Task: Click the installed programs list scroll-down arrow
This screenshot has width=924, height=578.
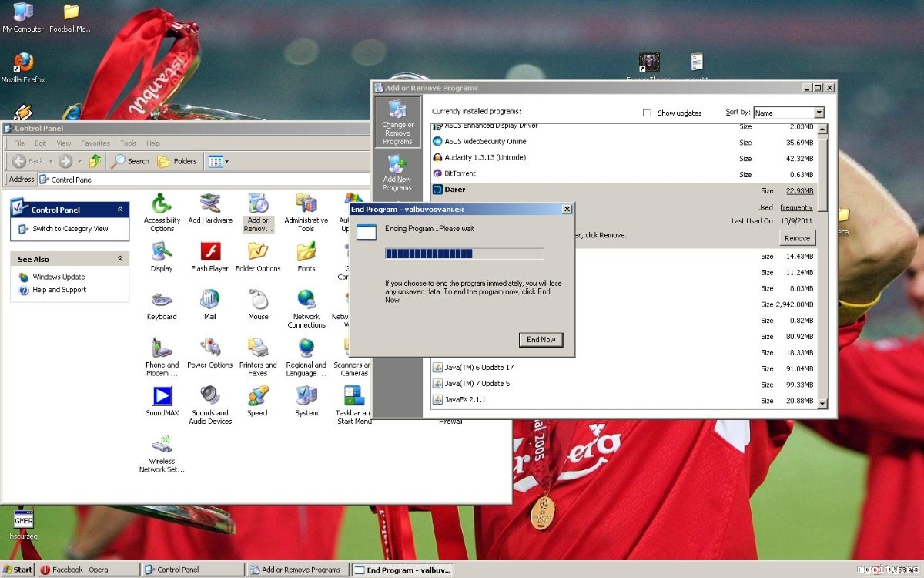Action: [822, 403]
